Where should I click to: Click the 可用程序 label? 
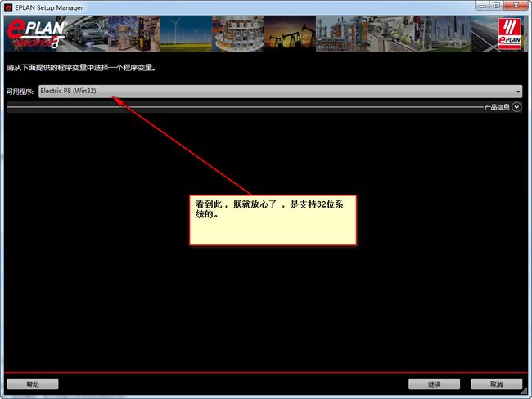pos(20,92)
